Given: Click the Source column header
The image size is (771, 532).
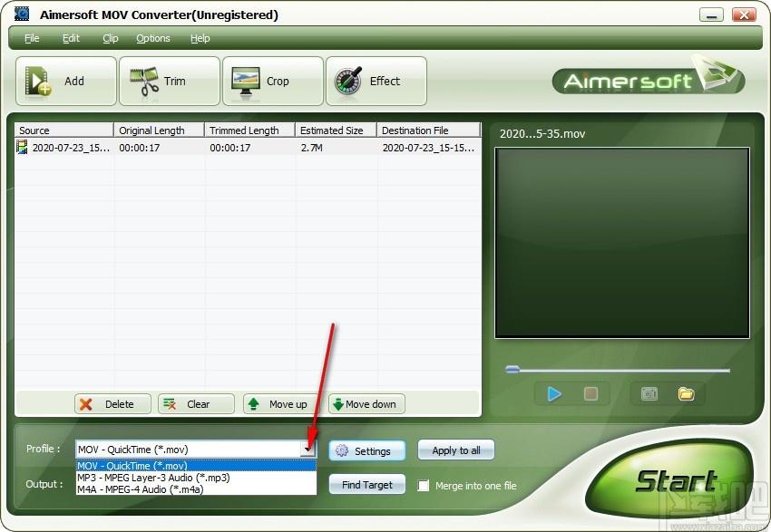Looking at the screenshot, I should [x=63, y=131].
